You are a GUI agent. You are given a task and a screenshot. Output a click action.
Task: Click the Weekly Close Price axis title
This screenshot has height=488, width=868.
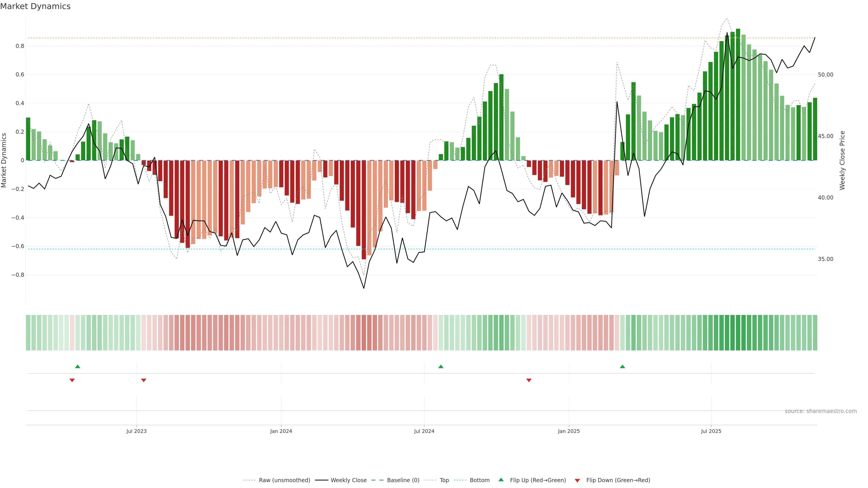[842, 160]
